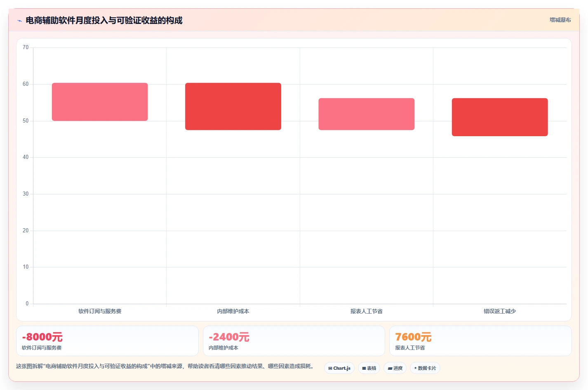Click the y-axis value 40
588x390 pixels.
(x=26, y=157)
